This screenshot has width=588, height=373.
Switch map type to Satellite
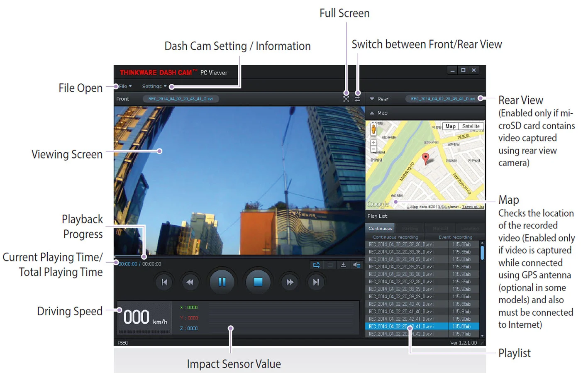tap(471, 126)
